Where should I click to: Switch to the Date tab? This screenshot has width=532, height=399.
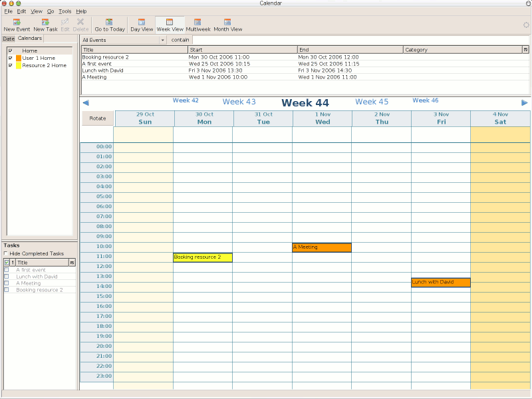click(x=9, y=39)
